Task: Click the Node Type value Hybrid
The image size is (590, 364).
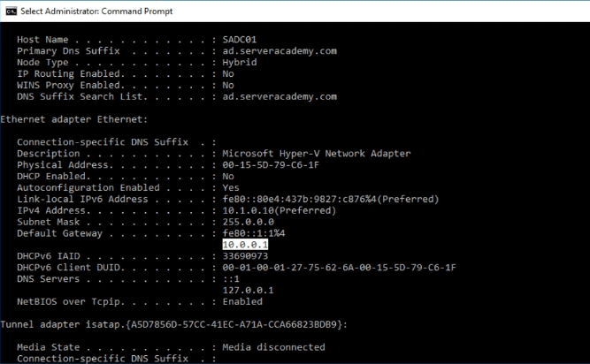Action: tap(240, 63)
